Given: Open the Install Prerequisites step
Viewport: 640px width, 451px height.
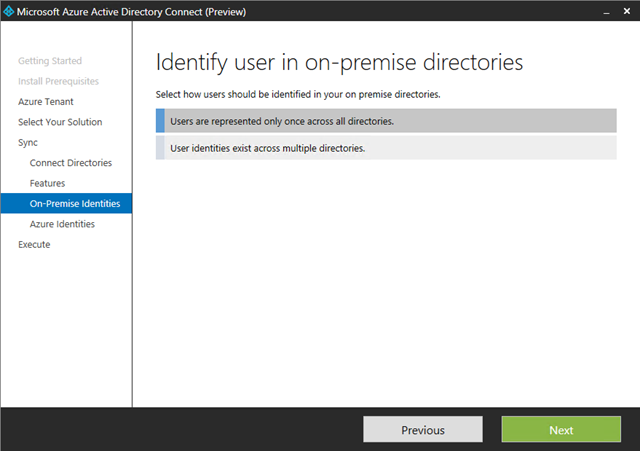Looking at the screenshot, I should click(x=58, y=81).
